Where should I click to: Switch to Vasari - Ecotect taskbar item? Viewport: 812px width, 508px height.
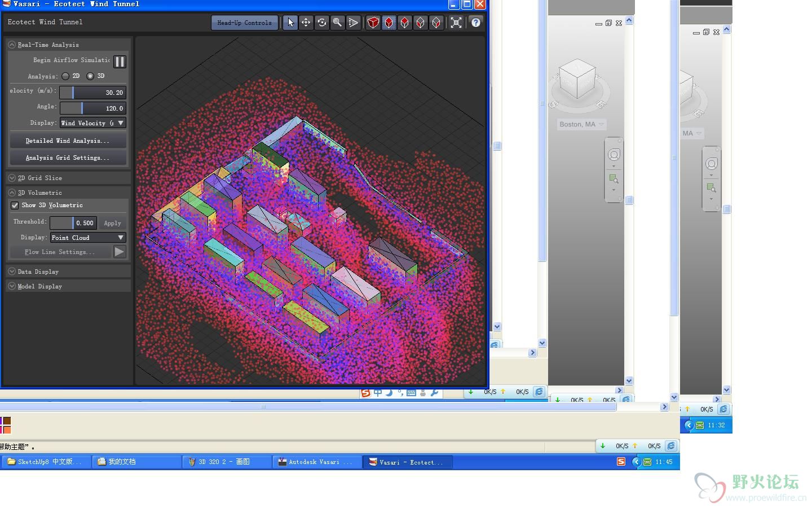point(407,462)
